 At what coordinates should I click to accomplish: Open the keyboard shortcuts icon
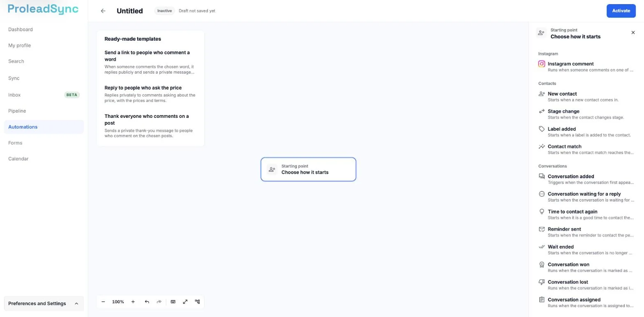click(173, 302)
